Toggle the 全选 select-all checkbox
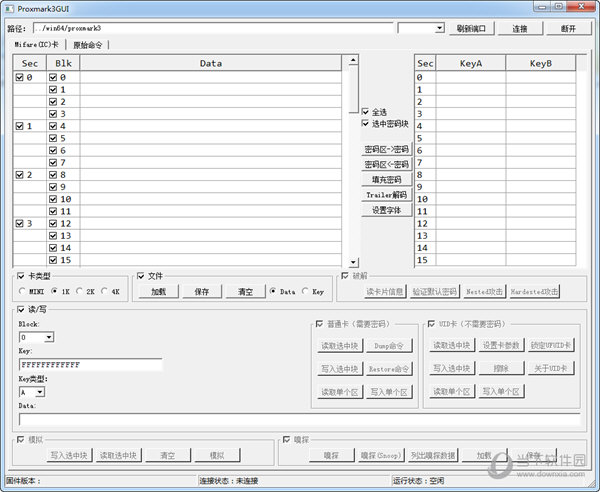The height and width of the screenshot is (492, 600). tap(365, 112)
